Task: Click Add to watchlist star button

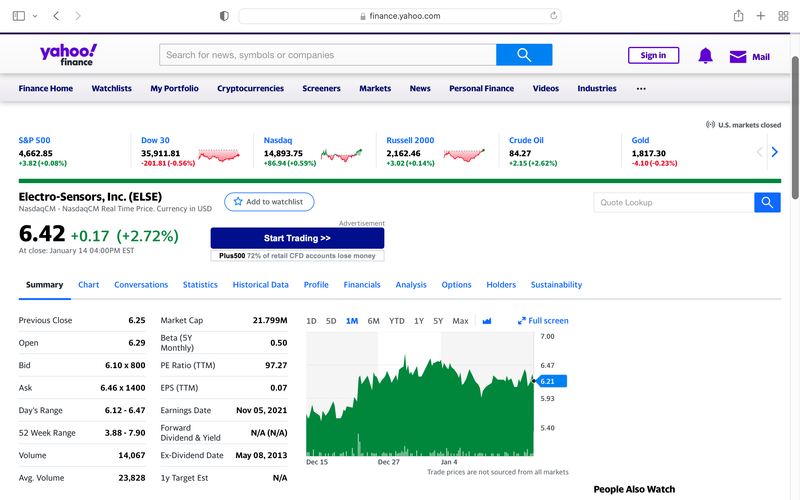Action: [x=269, y=202]
